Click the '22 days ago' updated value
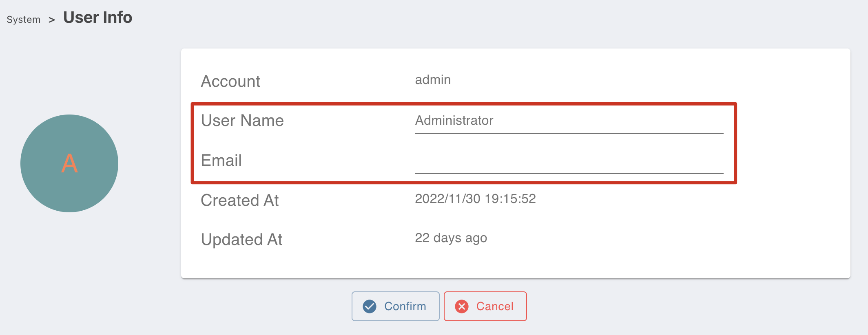Viewport: 868px width, 335px height. pos(451,238)
